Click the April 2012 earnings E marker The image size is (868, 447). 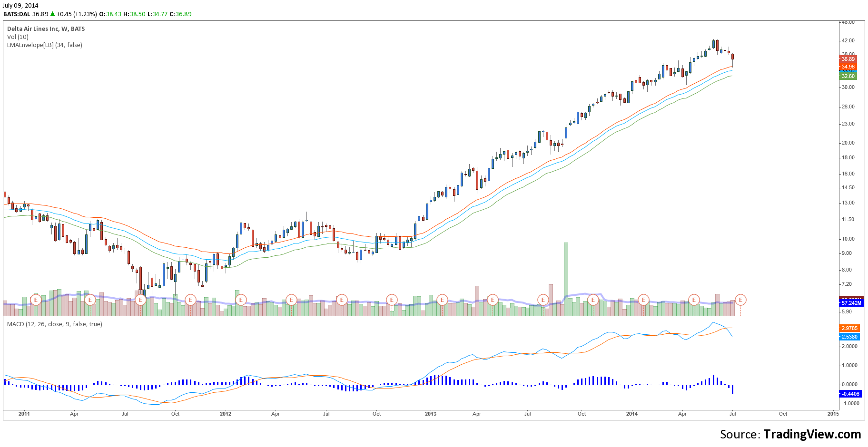click(291, 300)
